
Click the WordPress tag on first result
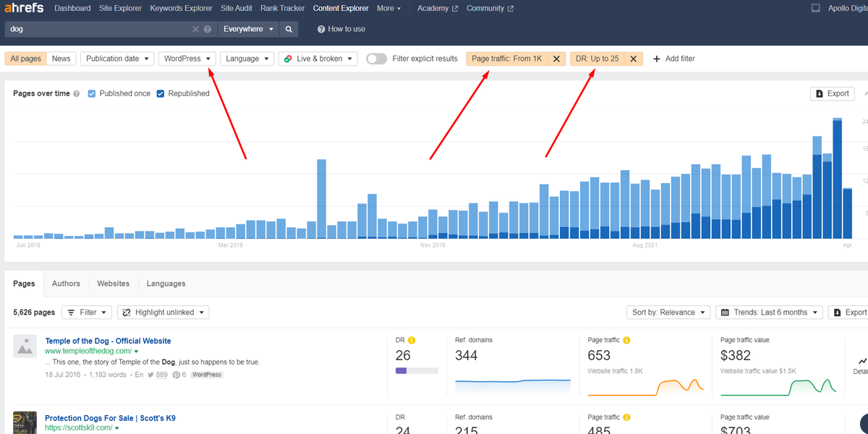pyautogui.click(x=207, y=375)
